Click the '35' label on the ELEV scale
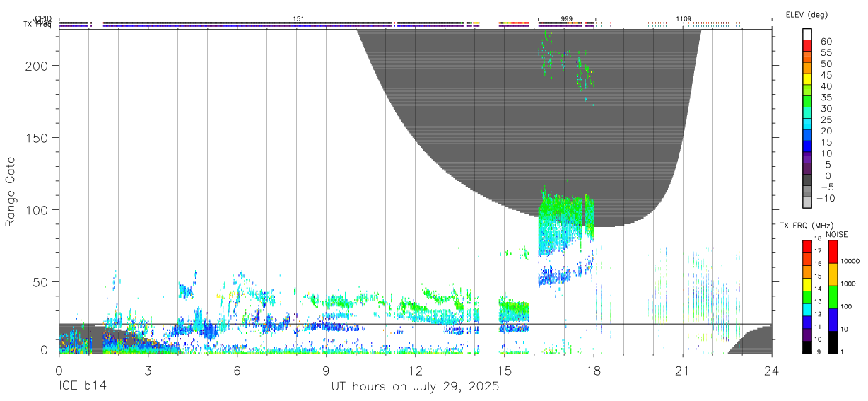The height and width of the screenshot is (401, 868). pyautogui.click(x=827, y=98)
